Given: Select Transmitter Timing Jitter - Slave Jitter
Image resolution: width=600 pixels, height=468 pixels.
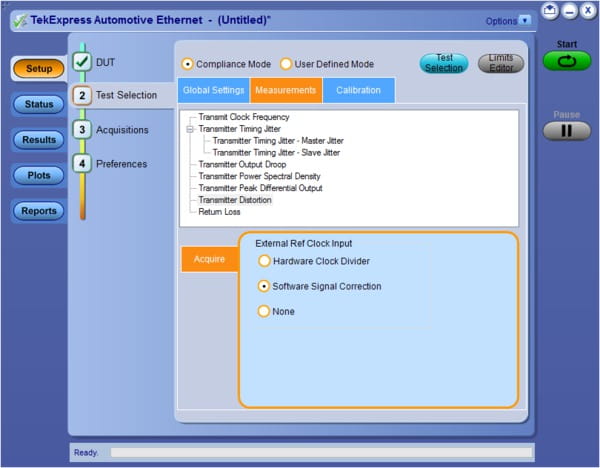Looking at the screenshot, I should coord(276,153).
